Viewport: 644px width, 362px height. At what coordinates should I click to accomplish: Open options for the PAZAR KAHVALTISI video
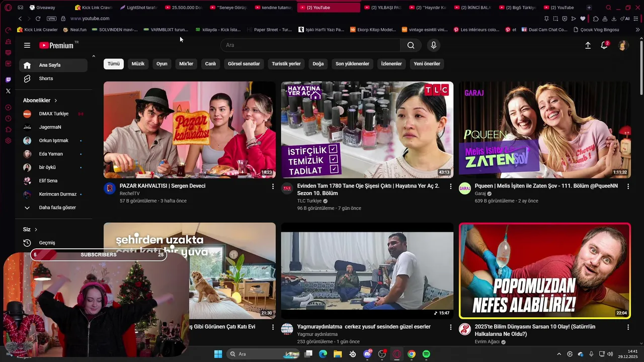pos(273,187)
